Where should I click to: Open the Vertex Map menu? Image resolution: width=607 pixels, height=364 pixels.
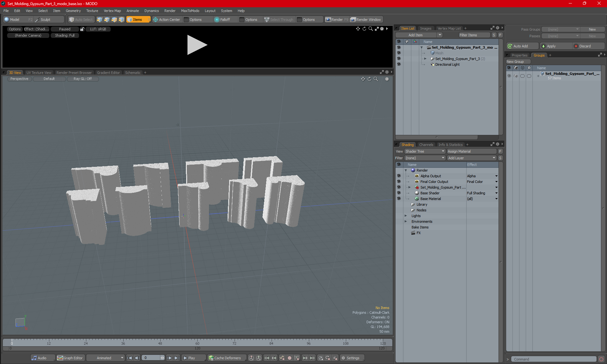click(112, 11)
